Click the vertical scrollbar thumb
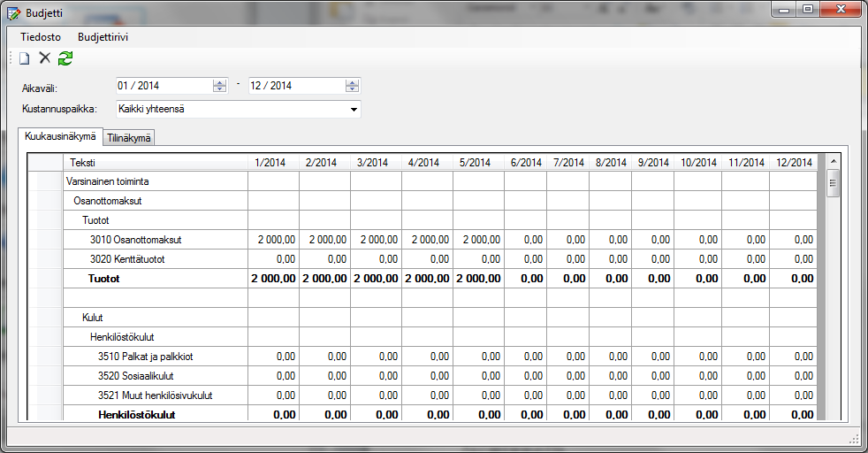Screen dimensions: 868x453 coord(834,184)
